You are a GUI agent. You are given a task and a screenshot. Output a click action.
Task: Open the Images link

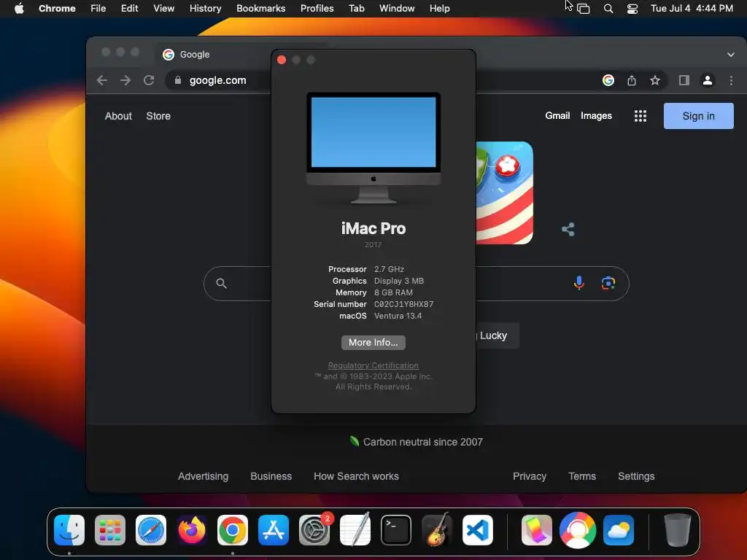[596, 116]
